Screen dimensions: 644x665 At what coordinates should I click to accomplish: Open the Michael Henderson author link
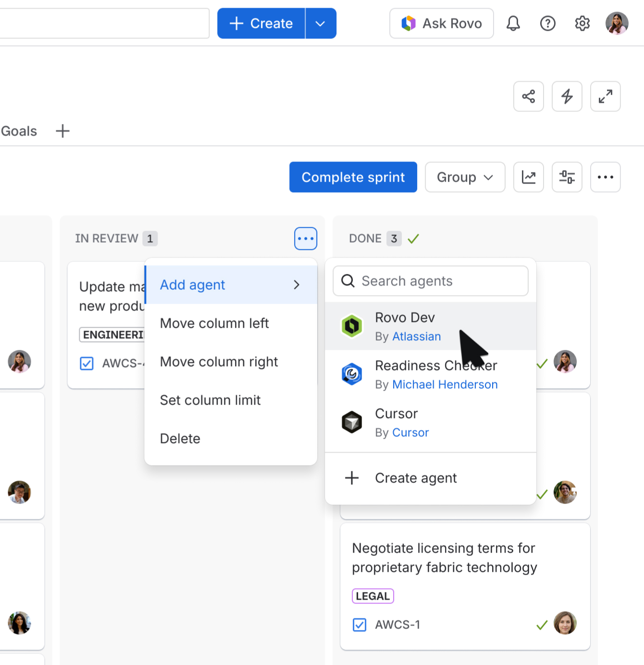tap(445, 384)
